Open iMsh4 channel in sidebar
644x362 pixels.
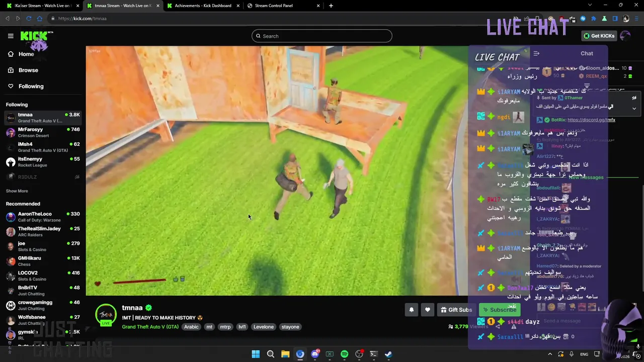43,147
